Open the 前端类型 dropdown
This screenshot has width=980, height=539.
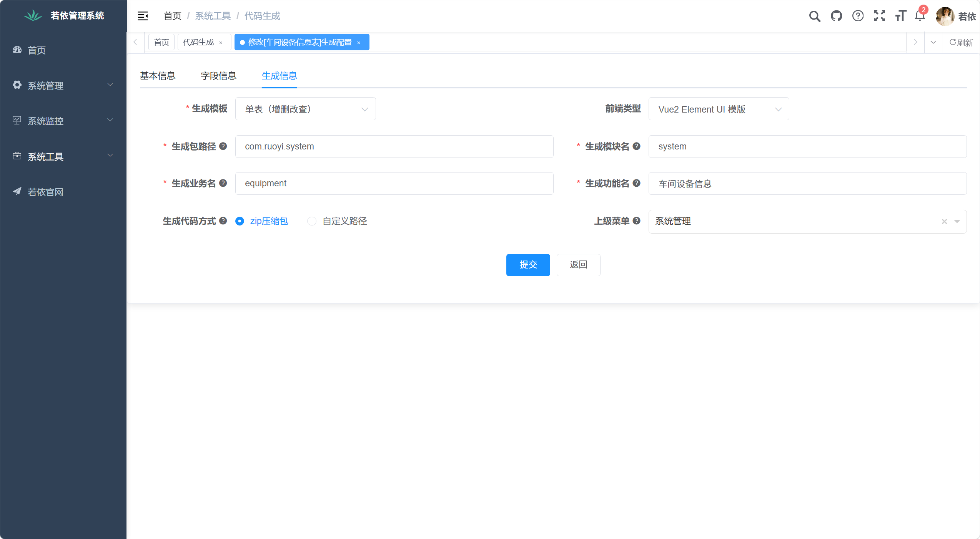[x=719, y=109]
